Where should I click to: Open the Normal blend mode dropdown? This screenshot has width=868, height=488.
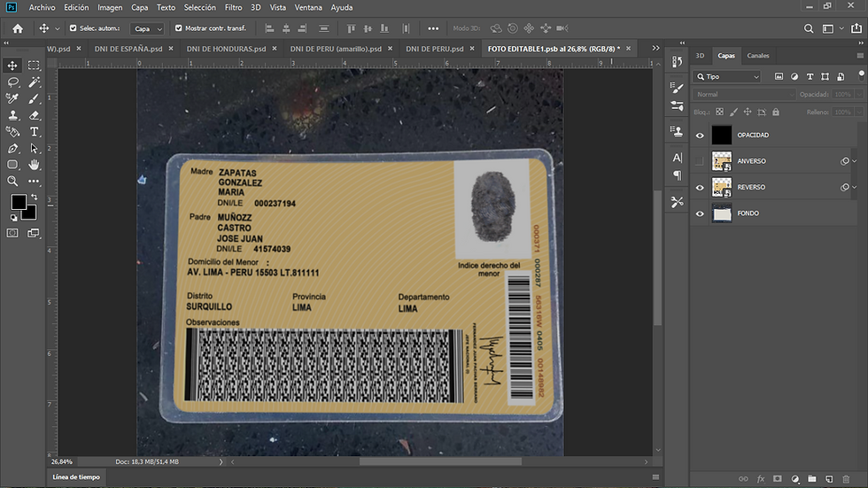(743, 94)
